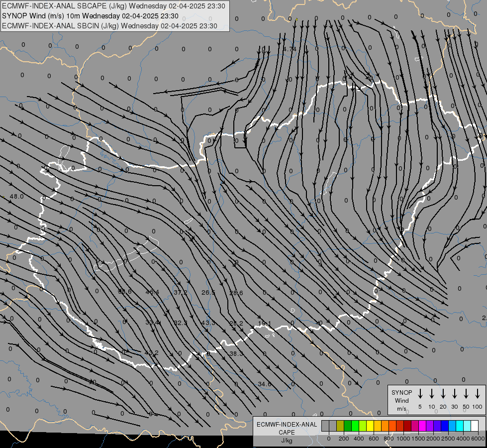Select the white swatch ending the CAPE bar
Viewport: 487px width, 448px height.
(475, 426)
